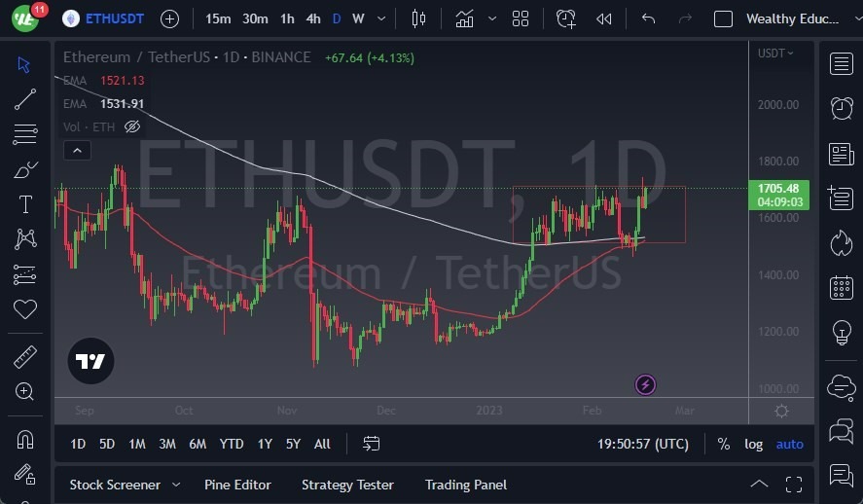This screenshot has width=863, height=504.
Task: Switch to the 1h timeframe
Action: click(x=287, y=19)
